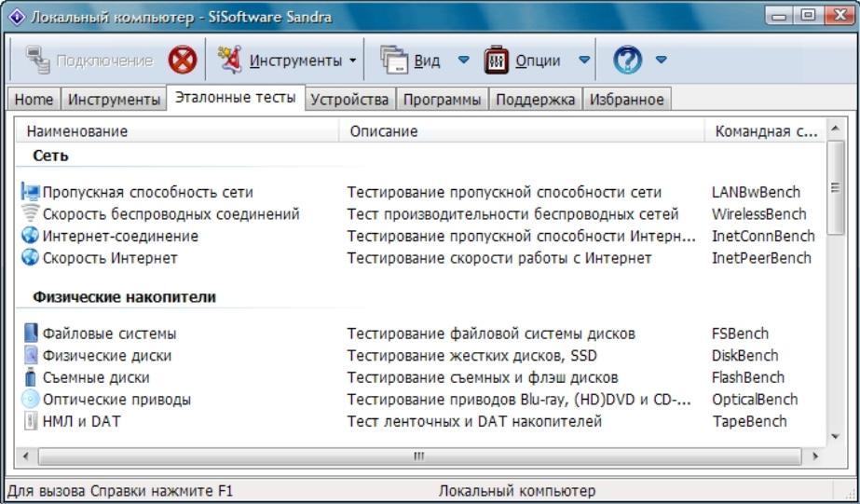Click the Вид windows icon

[394, 60]
